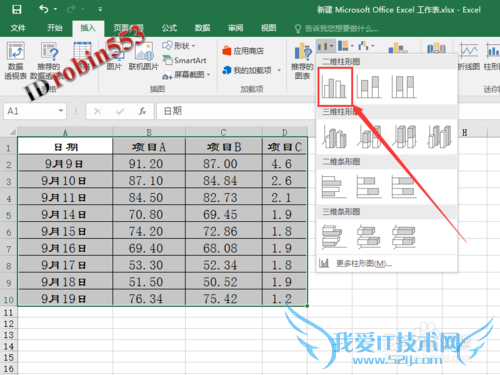
Task: Click cell containing 9月19日
Action: (x=65, y=299)
